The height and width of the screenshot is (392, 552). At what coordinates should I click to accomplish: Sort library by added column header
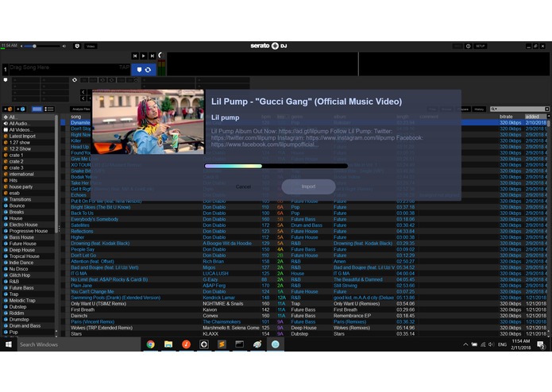535,117
